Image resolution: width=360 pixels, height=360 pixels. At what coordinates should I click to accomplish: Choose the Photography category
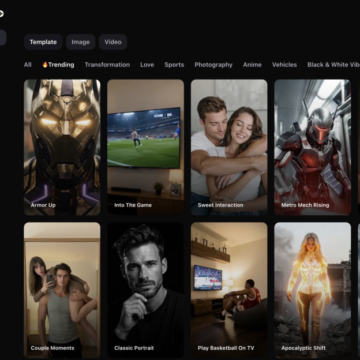(214, 65)
